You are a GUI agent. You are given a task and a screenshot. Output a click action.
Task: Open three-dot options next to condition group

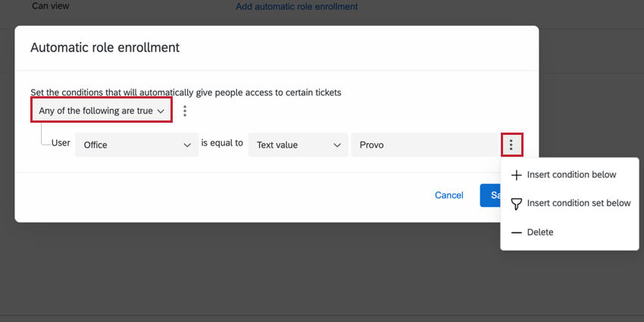coord(185,111)
